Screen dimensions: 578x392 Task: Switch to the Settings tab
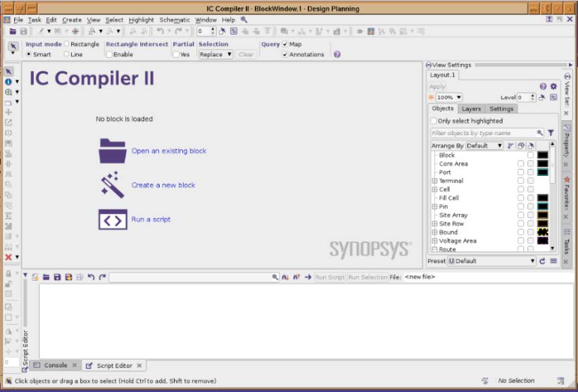click(x=501, y=108)
